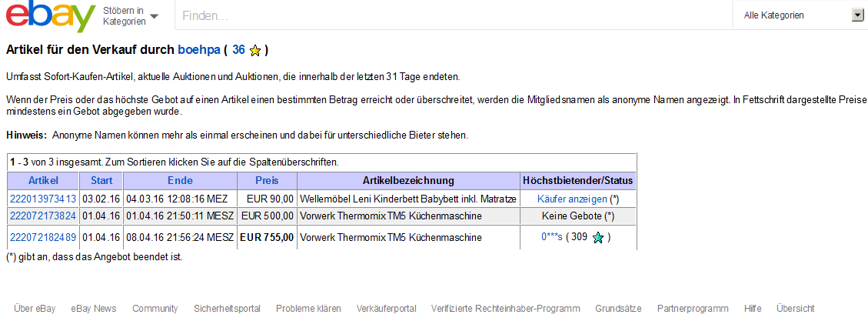The width and height of the screenshot is (868, 321).
Task: Click the turquoise star next to 309
Action: [598, 238]
